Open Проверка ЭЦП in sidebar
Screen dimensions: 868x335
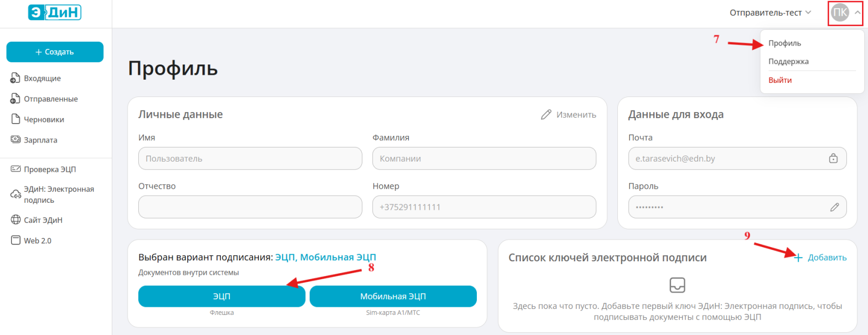click(49, 170)
